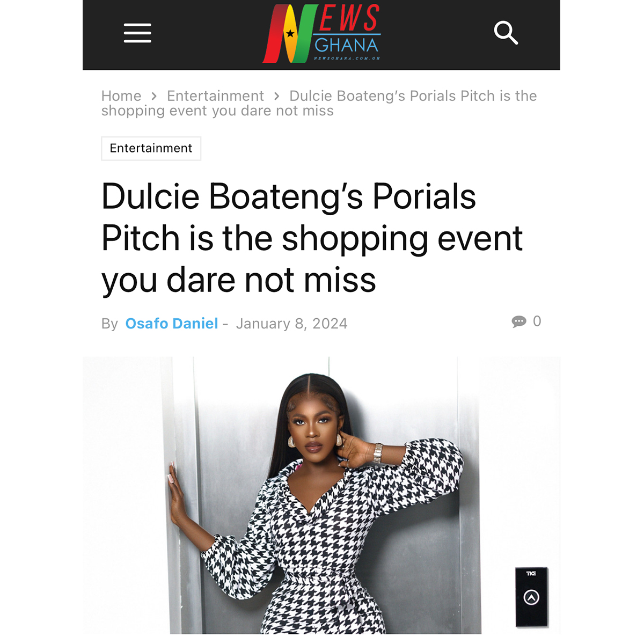Image resolution: width=644 pixels, height=644 pixels.
Task: Click the article title breadcrumb text
Action: click(319, 103)
